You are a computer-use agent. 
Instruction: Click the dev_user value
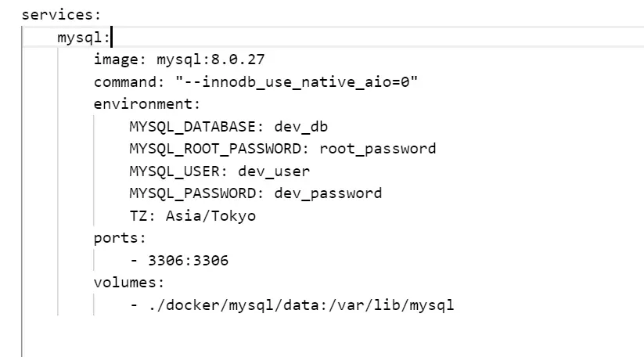click(274, 171)
